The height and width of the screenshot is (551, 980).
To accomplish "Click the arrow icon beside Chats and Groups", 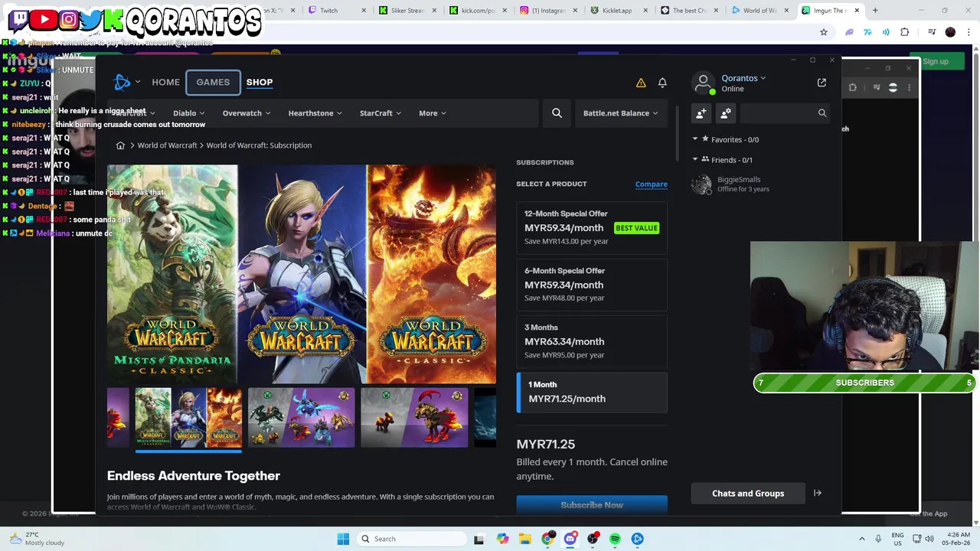I will pos(818,494).
